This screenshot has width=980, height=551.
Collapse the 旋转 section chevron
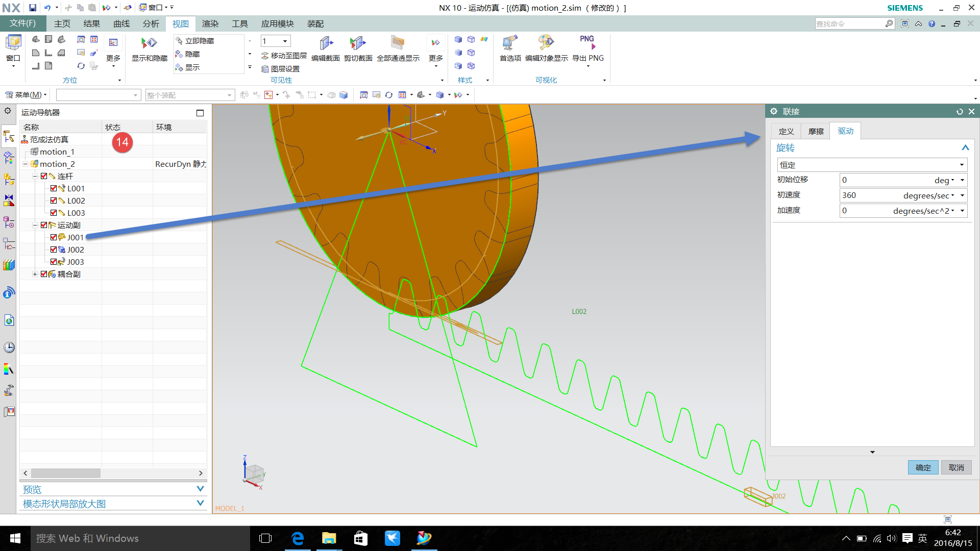click(x=965, y=147)
